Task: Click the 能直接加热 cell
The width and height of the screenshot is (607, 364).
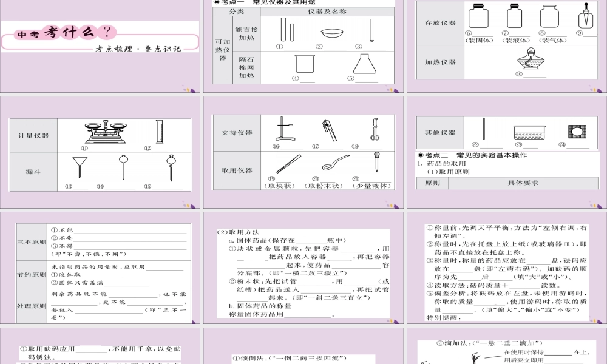Action: pyautogui.click(x=246, y=33)
